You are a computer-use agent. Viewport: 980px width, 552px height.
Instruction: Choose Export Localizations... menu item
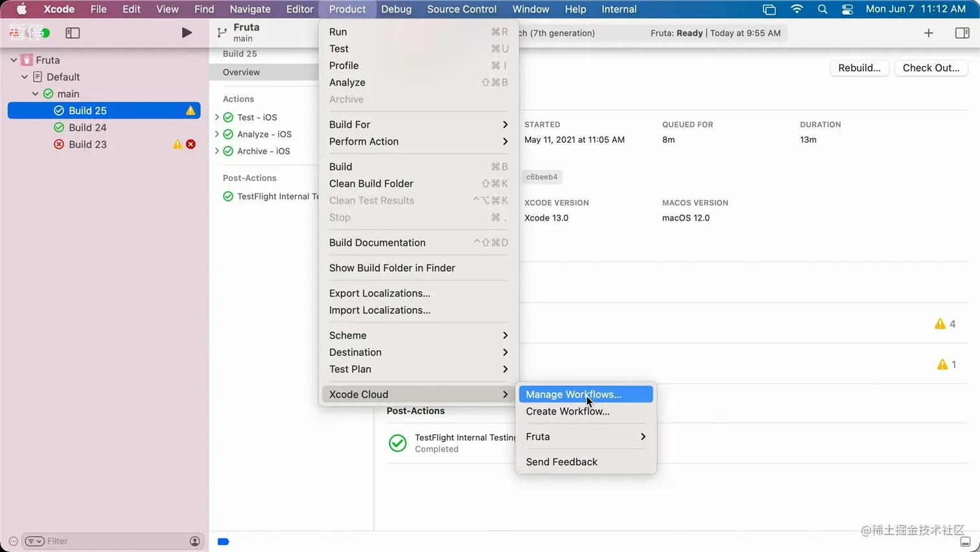[419, 293]
